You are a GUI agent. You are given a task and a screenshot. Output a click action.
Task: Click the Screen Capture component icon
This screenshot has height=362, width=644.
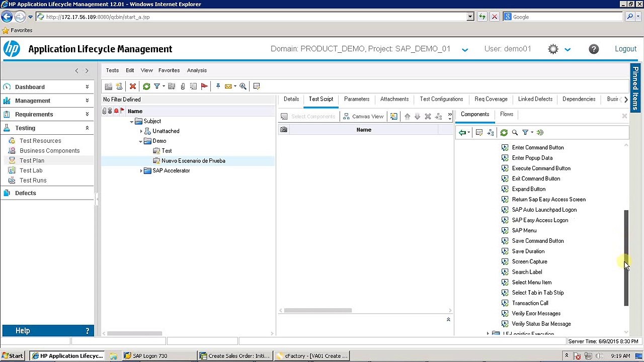point(505,261)
